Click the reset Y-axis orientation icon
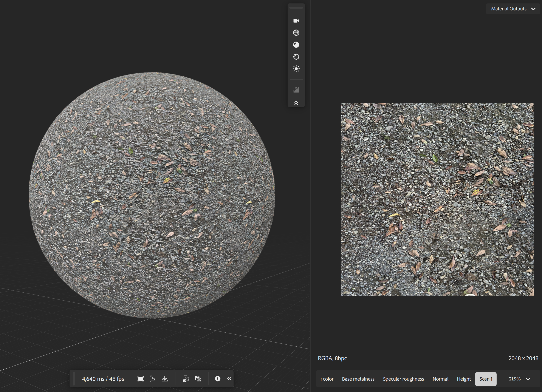This screenshot has width=542, height=392. (152, 379)
